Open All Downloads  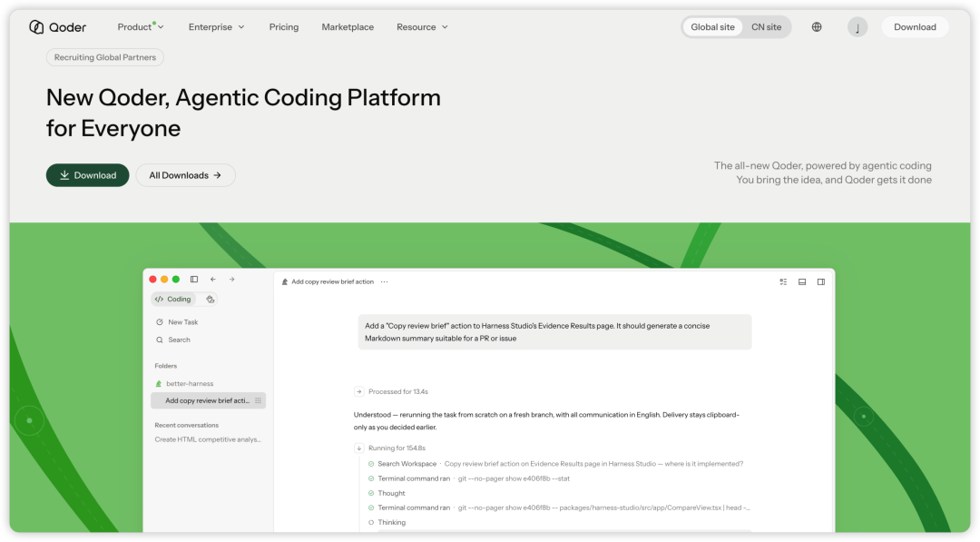coord(186,175)
